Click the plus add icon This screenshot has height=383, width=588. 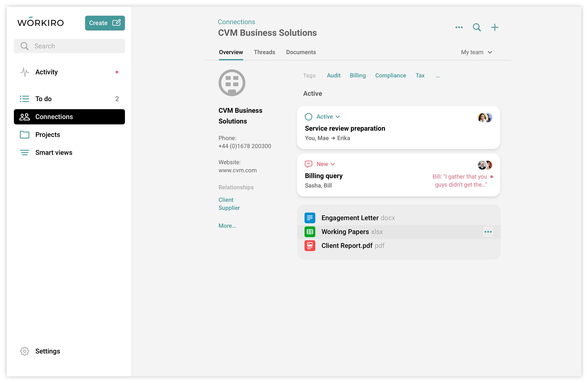[495, 27]
